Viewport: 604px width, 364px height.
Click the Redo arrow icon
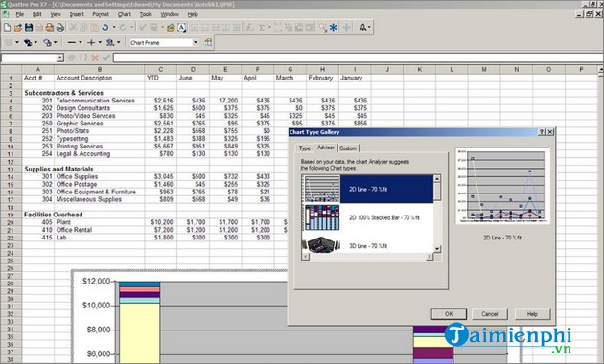click(123, 28)
